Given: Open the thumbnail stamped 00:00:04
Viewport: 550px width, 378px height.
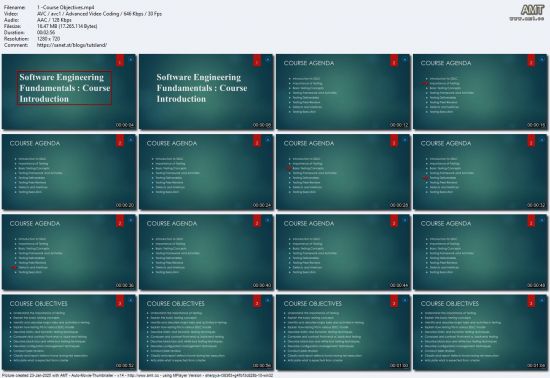Looking at the screenshot, I should tap(69, 92).
